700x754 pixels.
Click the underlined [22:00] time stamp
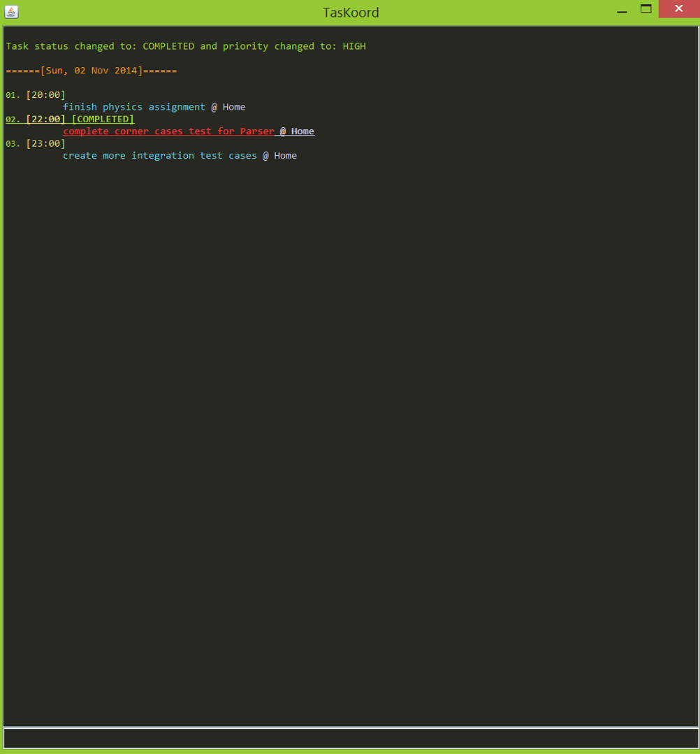[45, 119]
